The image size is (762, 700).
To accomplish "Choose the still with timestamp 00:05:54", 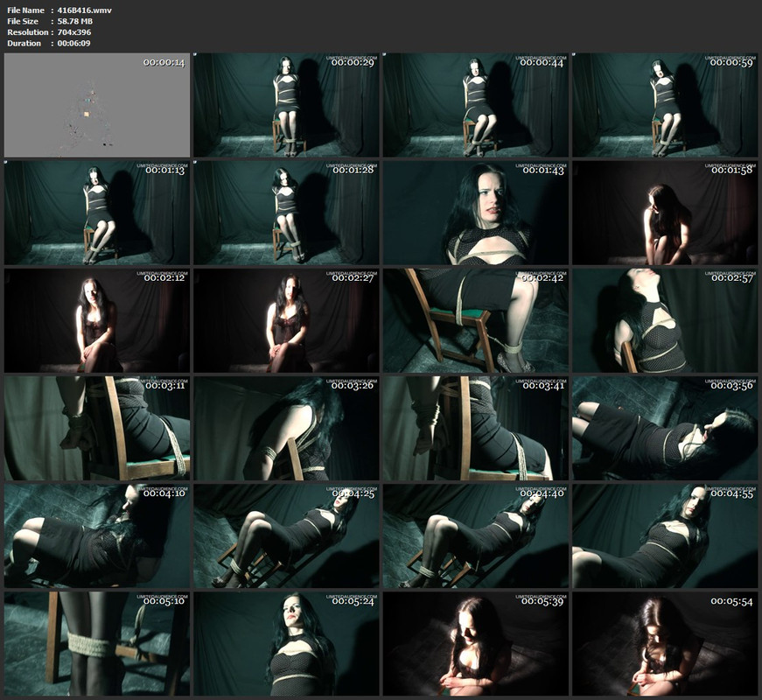I will click(665, 644).
